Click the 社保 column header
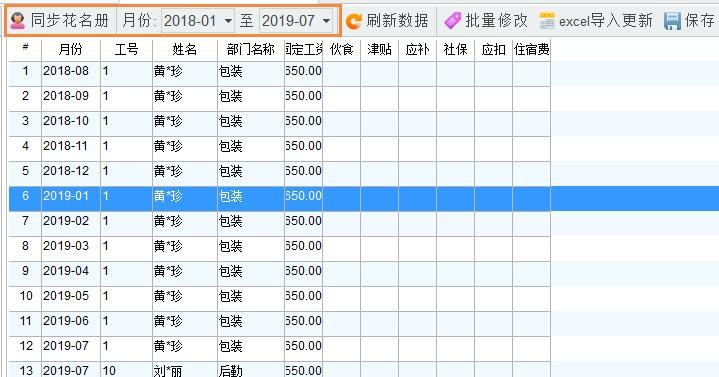Screen dimensions: 719x377 click(x=455, y=49)
